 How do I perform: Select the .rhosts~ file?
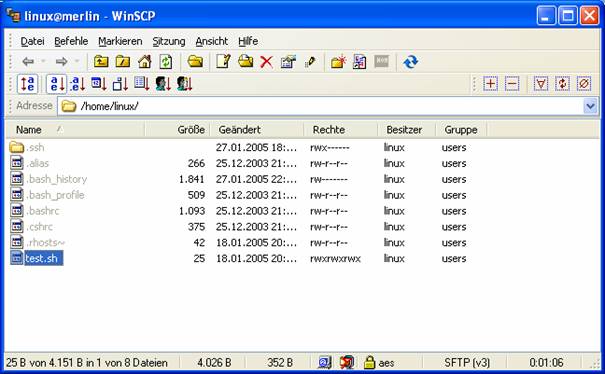[x=37, y=242]
